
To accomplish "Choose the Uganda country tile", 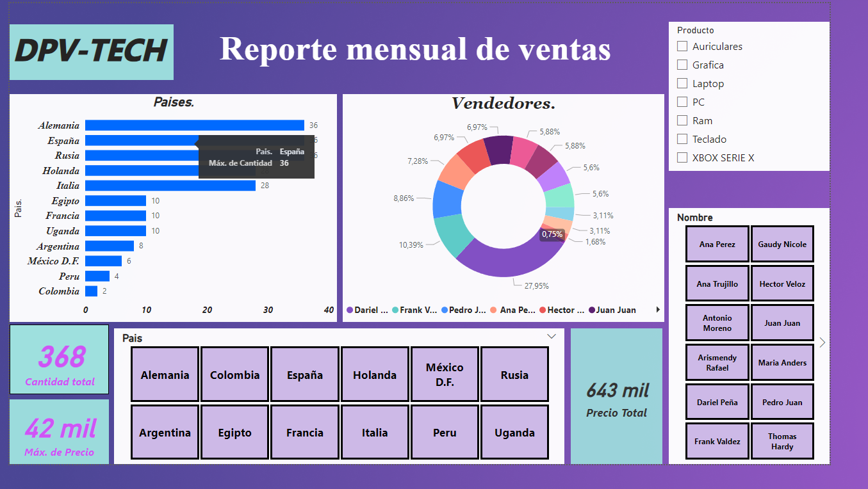I will click(514, 433).
